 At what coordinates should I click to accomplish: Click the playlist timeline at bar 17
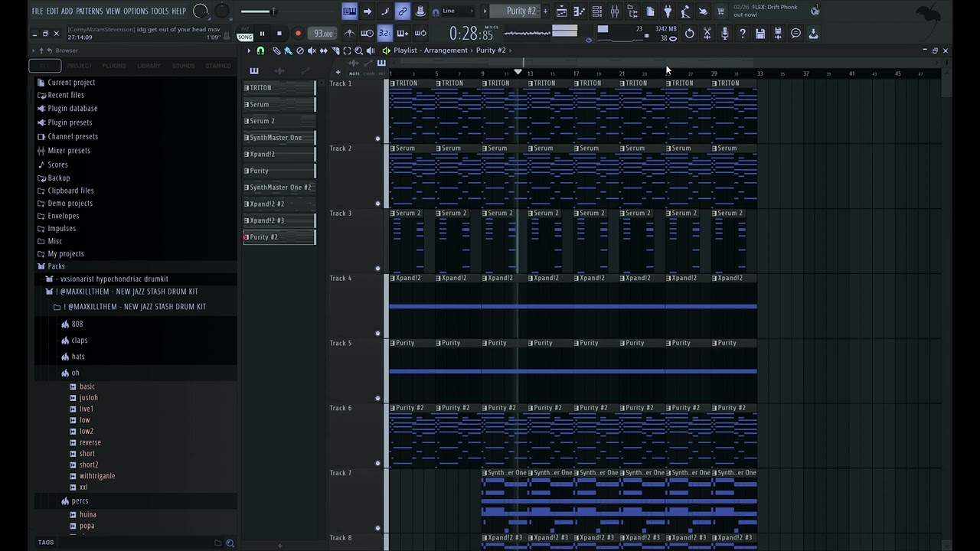(576, 74)
